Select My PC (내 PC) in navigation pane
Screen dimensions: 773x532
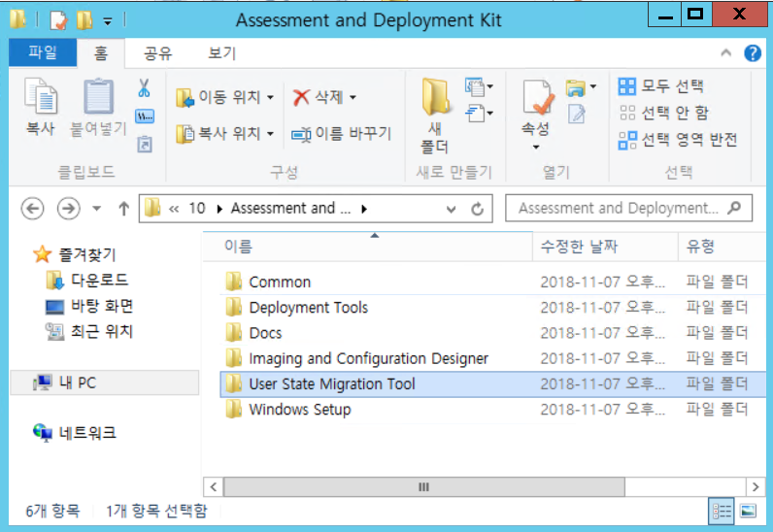pyautogui.click(x=105, y=382)
